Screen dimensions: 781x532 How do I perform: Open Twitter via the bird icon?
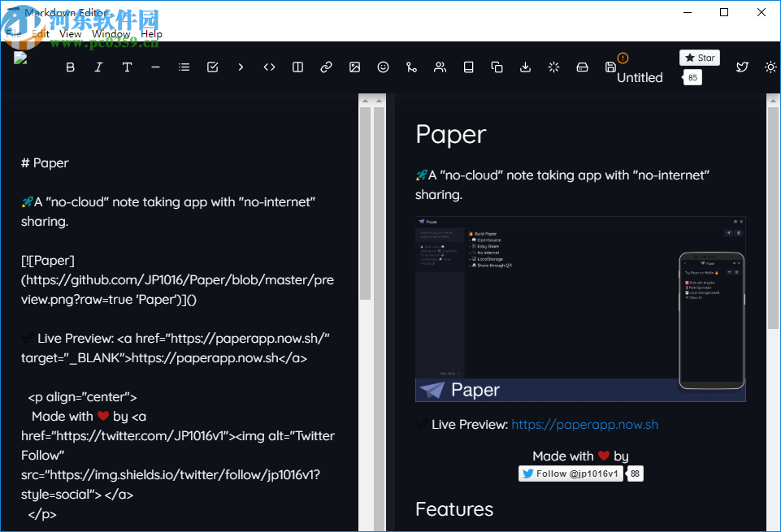tap(742, 67)
